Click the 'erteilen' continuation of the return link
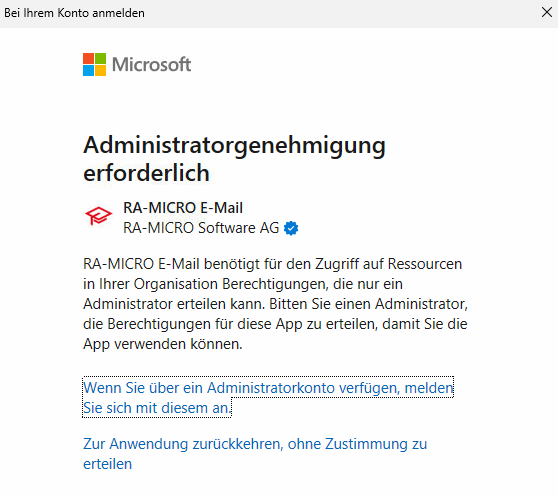Viewport: 558px width, 498px height. (x=107, y=464)
